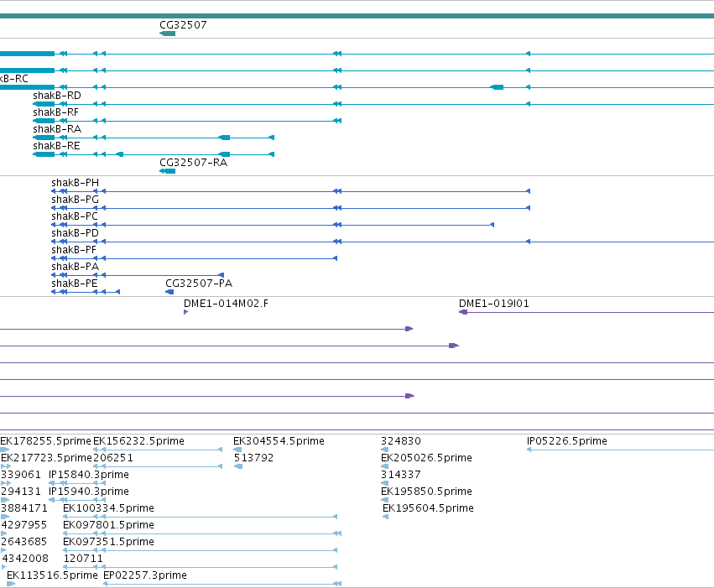This screenshot has width=714, height=588.
Task: Select the DME1-014M02.F label
Action: pos(226,304)
